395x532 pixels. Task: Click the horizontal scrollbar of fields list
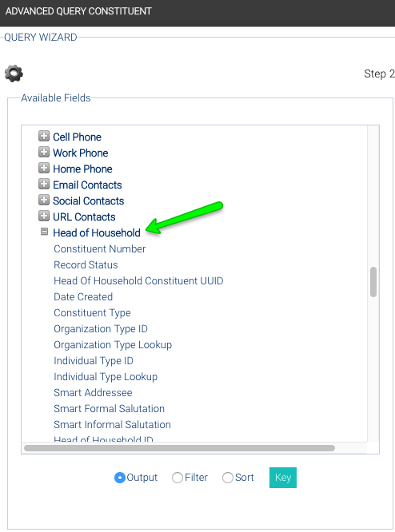pos(179,448)
